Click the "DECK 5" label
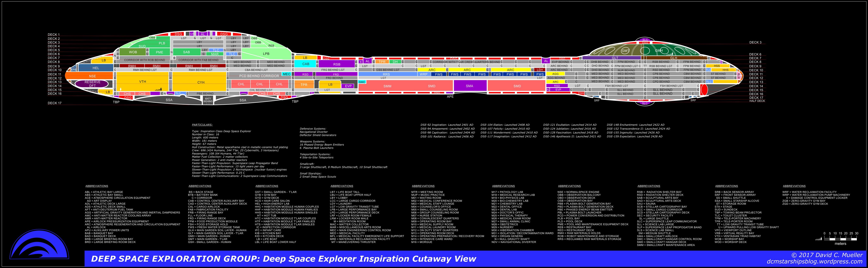Screen dimensions: 868x268 [54, 50]
